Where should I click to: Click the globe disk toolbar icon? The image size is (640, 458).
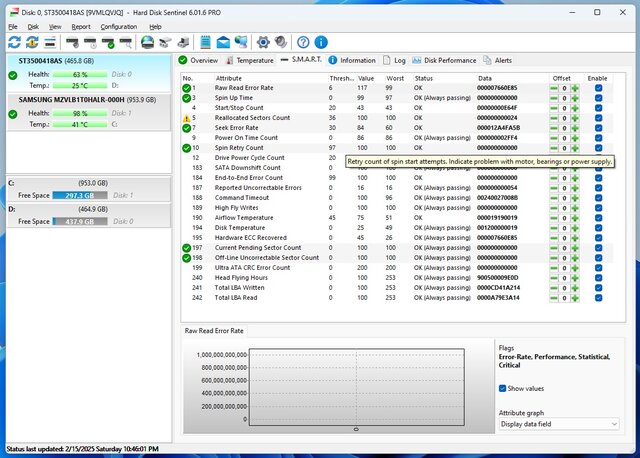pyautogui.click(x=148, y=42)
